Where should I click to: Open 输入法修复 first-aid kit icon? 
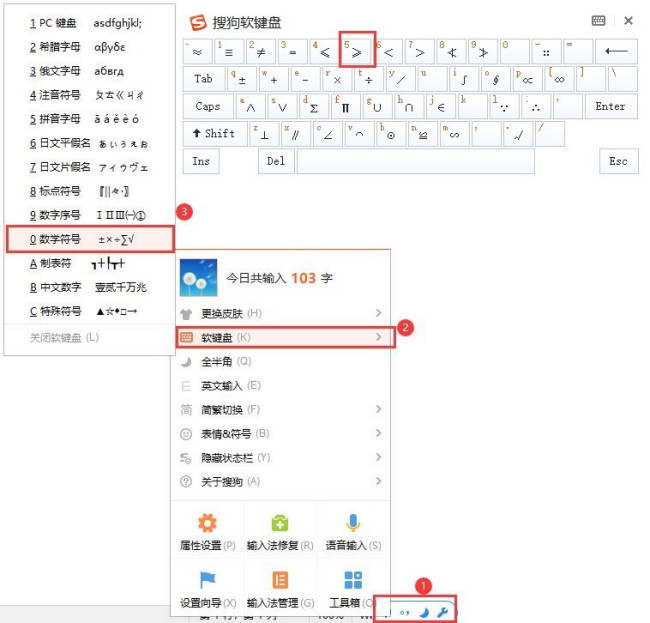point(280,523)
